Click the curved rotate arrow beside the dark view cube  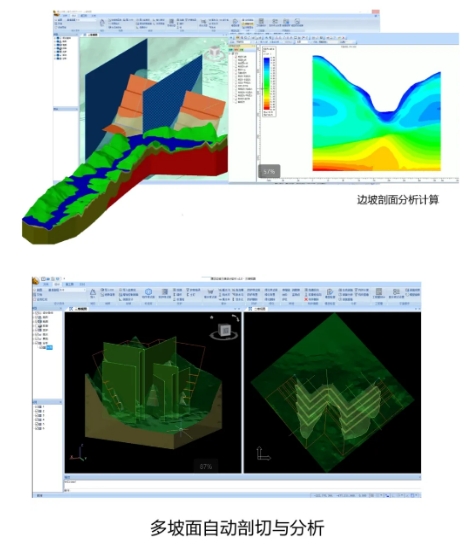[x=236, y=318]
